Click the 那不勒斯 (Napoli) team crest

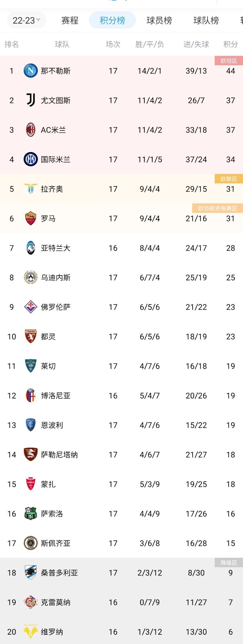[30, 71]
